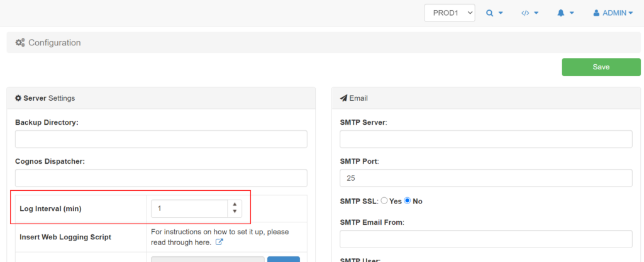Select No for SMTP SSL
The image size is (644, 262).
point(408,201)
